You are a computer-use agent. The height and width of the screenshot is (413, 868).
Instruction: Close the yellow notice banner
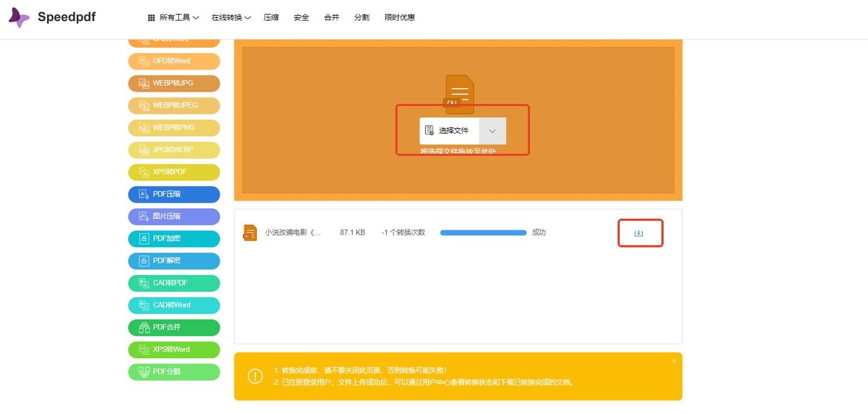point(673,361)
